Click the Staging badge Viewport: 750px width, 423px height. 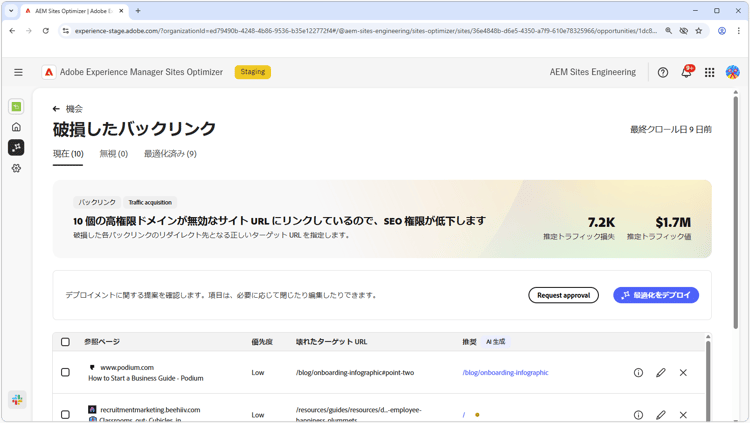[x=253, y=72]
